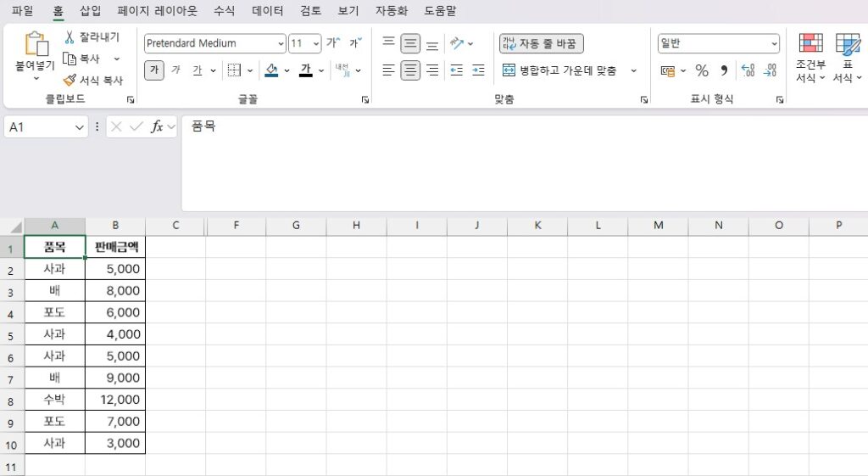Toggle italic formatting (slanted 가)

click(175, 70)
